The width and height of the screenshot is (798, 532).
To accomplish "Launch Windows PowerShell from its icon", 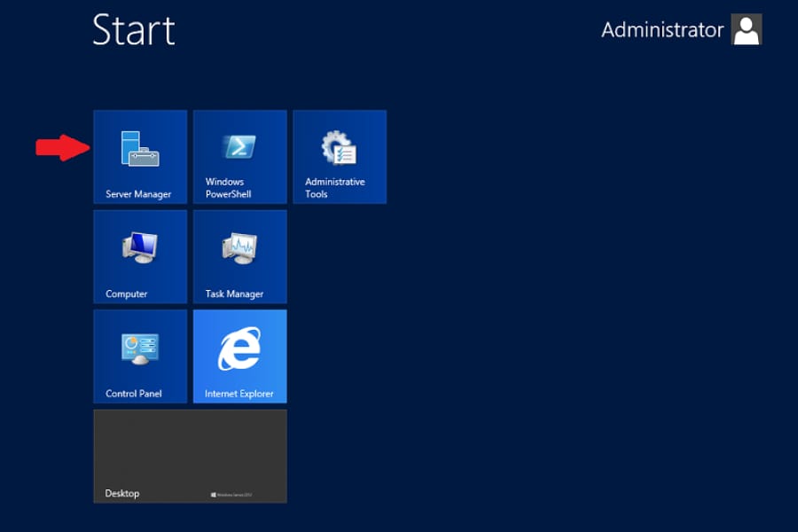I will pyautogui.click(x=239, y=146).
